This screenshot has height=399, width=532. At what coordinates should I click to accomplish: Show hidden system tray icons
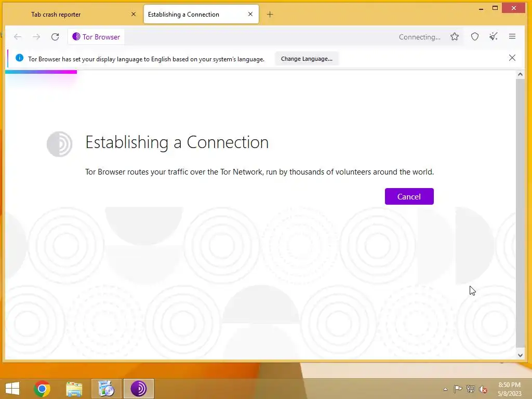point(445,389)
